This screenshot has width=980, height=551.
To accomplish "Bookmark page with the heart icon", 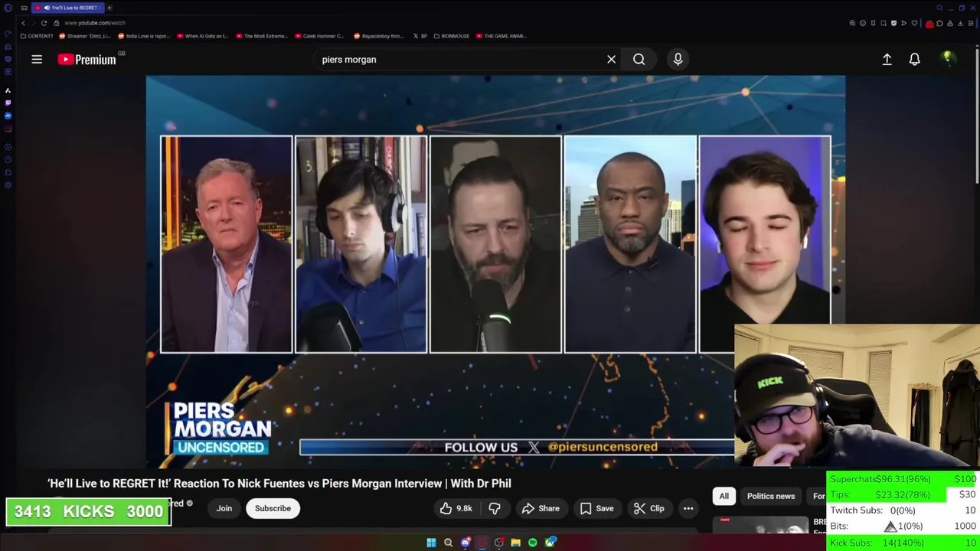I will (914, 23).
